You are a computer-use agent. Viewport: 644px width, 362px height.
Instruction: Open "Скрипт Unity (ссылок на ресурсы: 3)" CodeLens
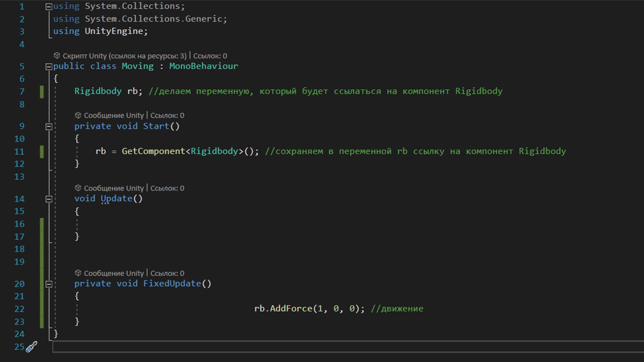tap(124, 56)
